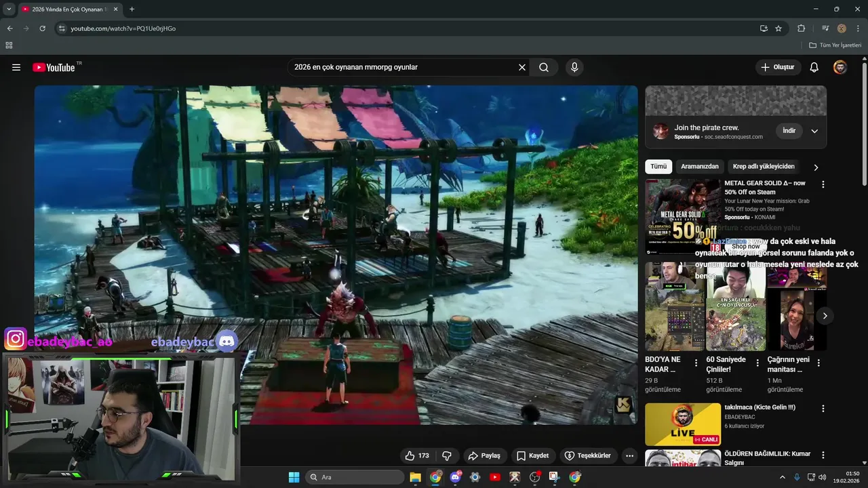Open Chrome tab search dropdown
This screenshot has height=488, width=868.
click(x=9, y=9)
